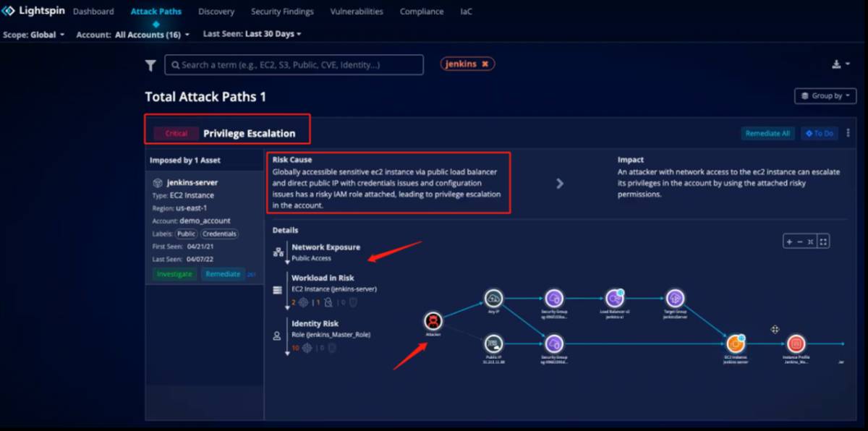This screenshot has width=868, height=431.
Task: Go to the Attack Paths tab
Action: point(156,12)
